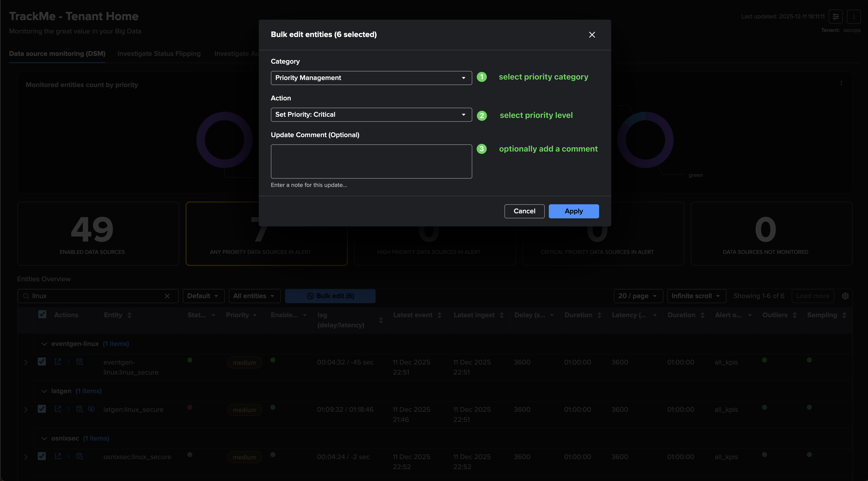Clear the linux search filter with X icon
868x481 pixels.
pyautogui.click(x=167, y=296)
